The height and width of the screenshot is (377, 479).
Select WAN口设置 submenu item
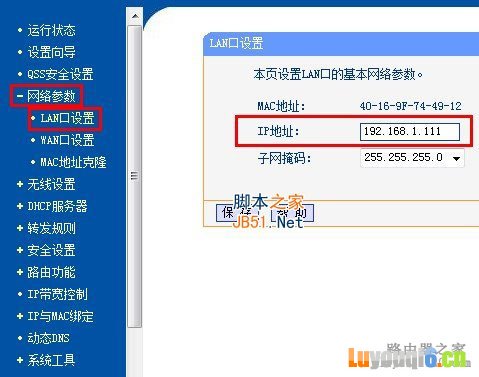pos(67,140)
